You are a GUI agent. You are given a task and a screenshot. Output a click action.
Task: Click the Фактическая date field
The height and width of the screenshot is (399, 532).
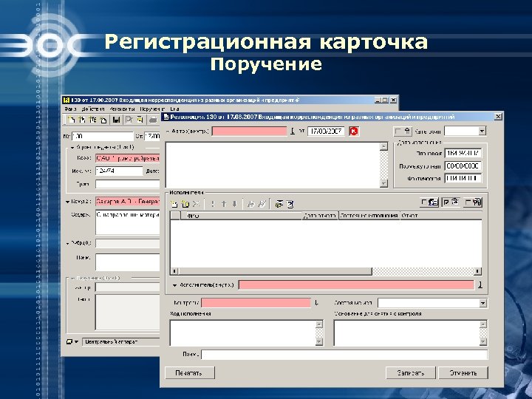point(463,178)
